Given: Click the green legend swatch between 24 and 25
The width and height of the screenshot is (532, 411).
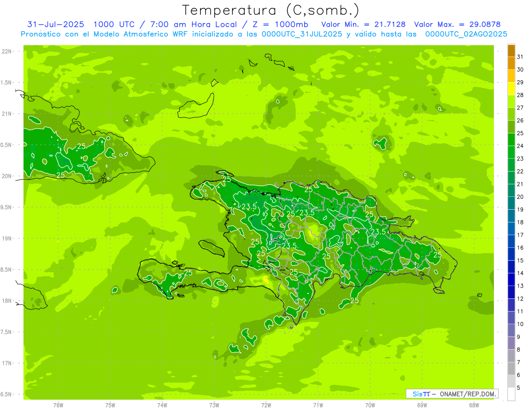Looking at the screenshot, I should pos(511,140).
